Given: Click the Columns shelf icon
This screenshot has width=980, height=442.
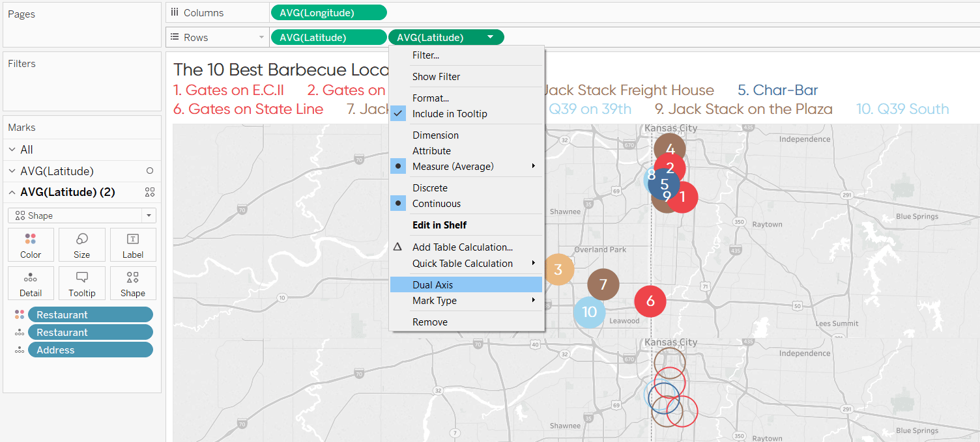Looking at the screenshot, I should 175,12.
